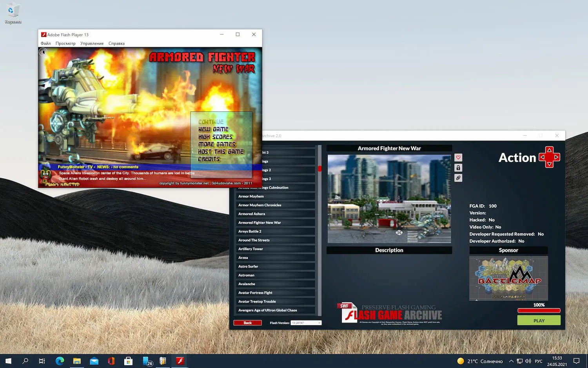This screenshot has height=368, width=588.
Task: Open Adobe Flash Player from the taskbar
Action: coord(180,361)
